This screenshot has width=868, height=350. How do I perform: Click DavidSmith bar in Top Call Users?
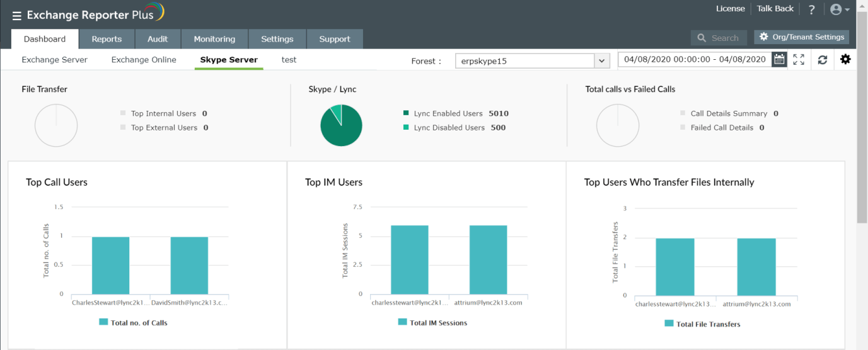coord(189,266)
